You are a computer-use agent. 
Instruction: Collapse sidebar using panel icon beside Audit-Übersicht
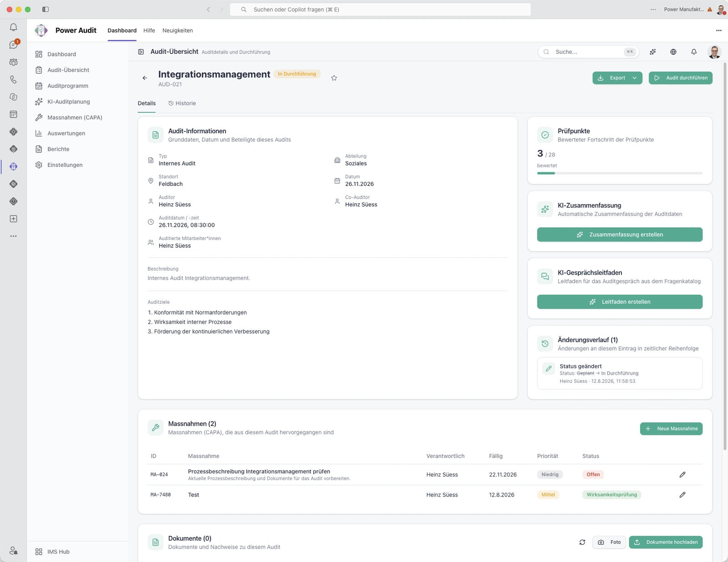[141, 52]
